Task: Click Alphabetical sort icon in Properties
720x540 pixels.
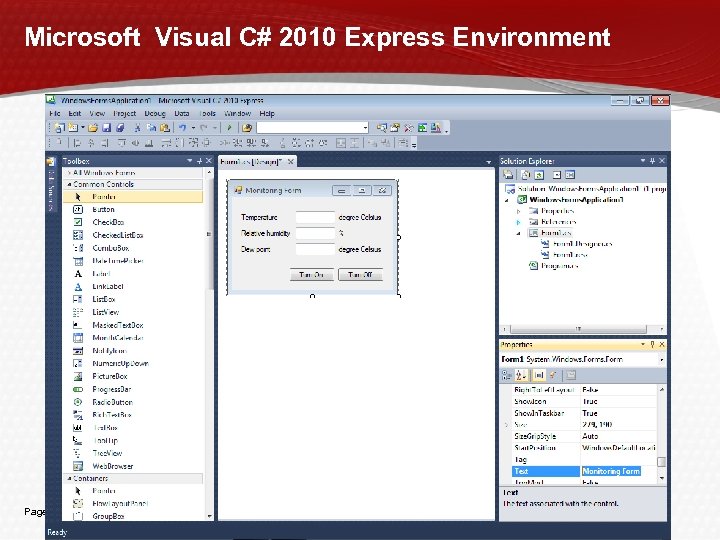Action: tap(521, 375)
